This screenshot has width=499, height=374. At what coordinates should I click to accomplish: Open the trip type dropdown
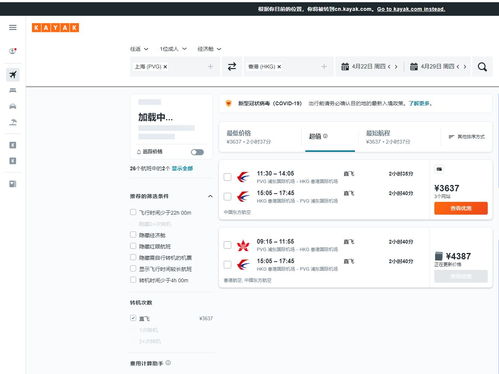[x=139, y=49]
